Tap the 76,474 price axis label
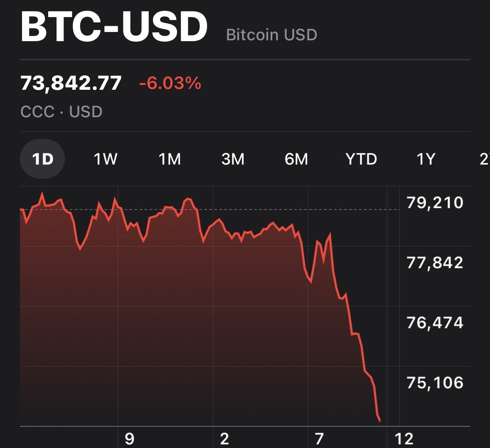This screenshot has height=448, width=490. click(435, 322)
